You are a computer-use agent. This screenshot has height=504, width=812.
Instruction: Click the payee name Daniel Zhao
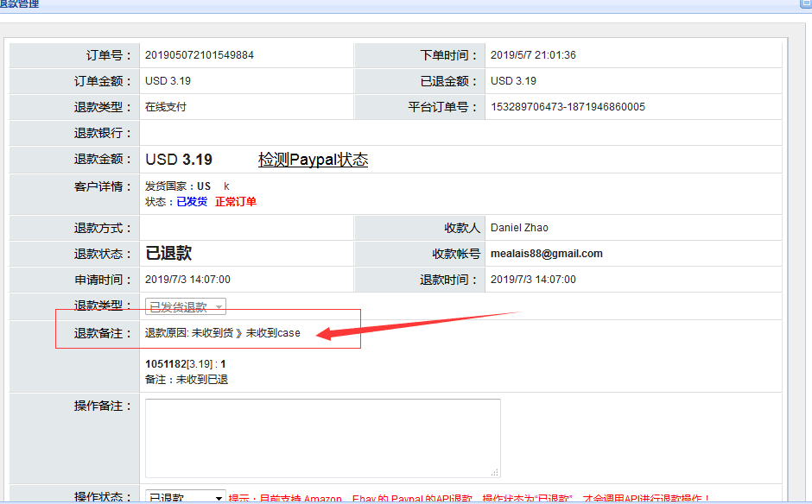519,228
